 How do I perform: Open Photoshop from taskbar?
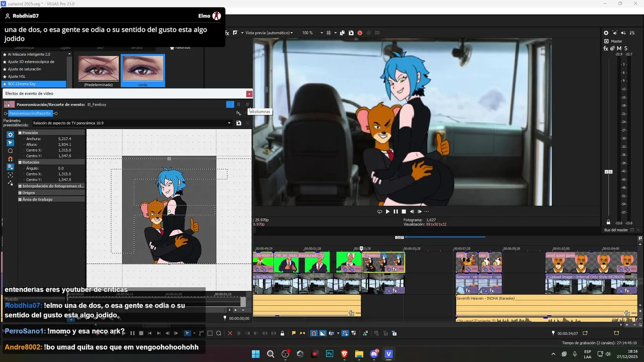pos(330,354)
